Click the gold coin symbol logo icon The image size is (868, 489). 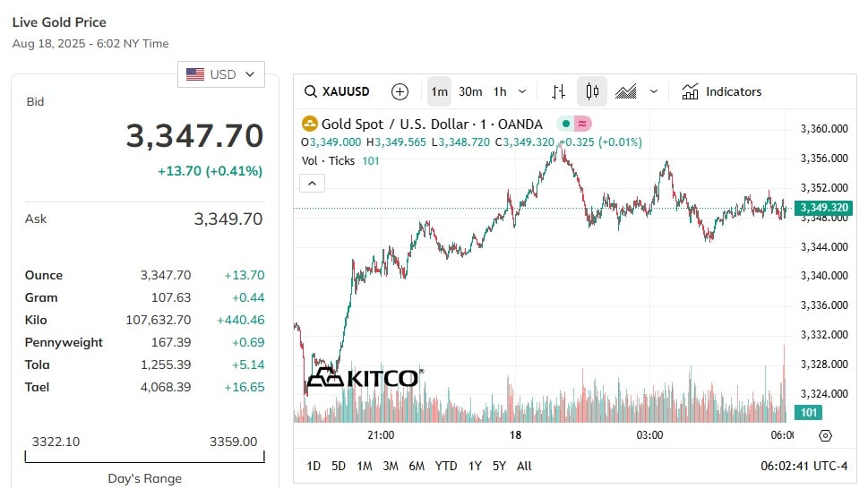[x=309, y=124]
